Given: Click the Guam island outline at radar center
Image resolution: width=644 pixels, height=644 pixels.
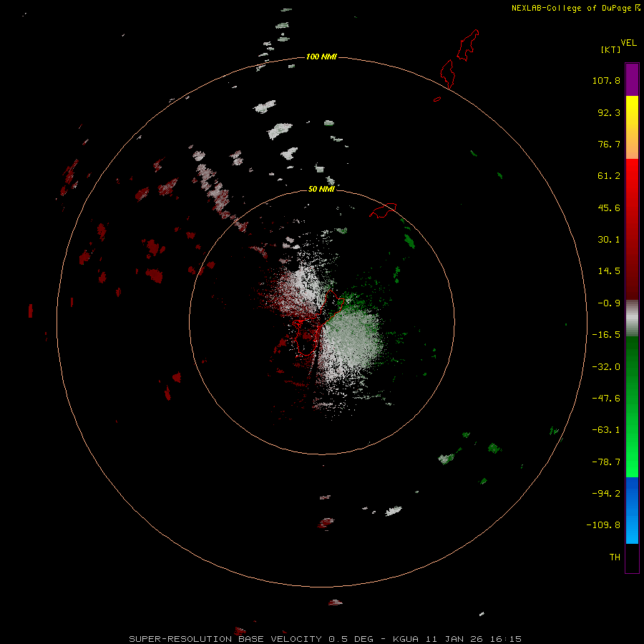Looking at the screenshot, I should [x=318, y=323].
